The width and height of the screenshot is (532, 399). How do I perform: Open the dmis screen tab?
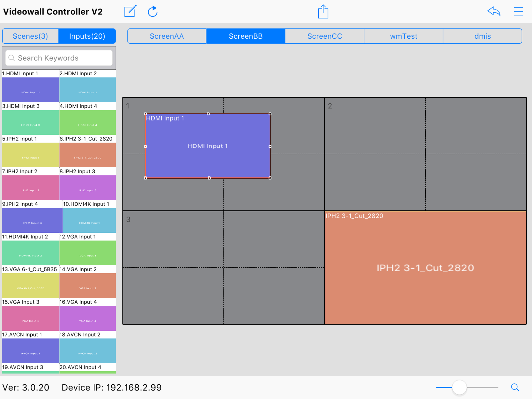point(482,36)
